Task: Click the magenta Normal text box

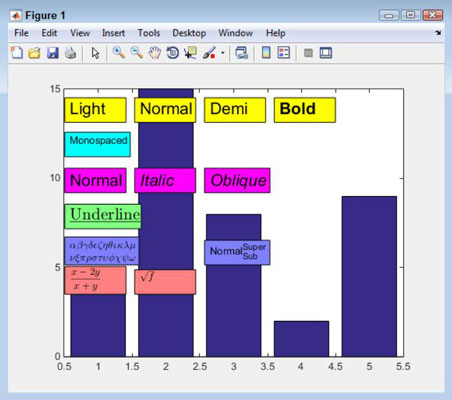Action: 95,180
